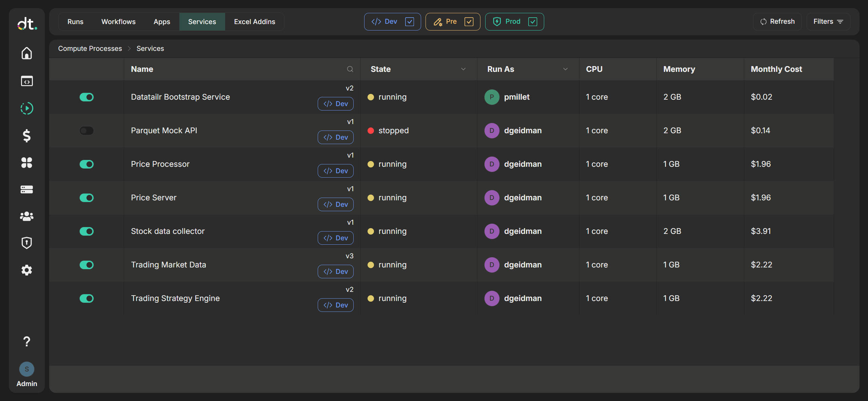Disable the Price Processor toggle
The width and height of the screenshot is (868, 401).
click(x=86, y=164)
